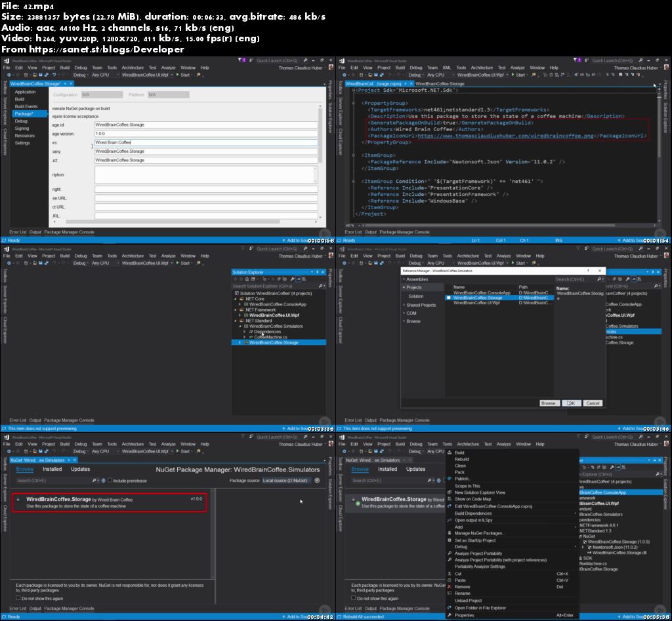This screenshot has height=621, width=672.
Task: Select Solution under Projects in Reference Manager
Action: (x=415, y=296)
